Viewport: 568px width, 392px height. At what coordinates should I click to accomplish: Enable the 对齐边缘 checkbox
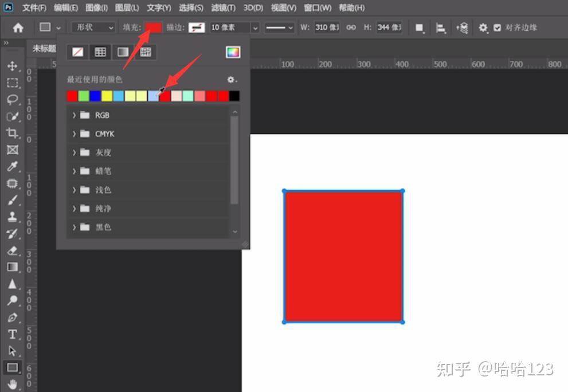[498, 27]
